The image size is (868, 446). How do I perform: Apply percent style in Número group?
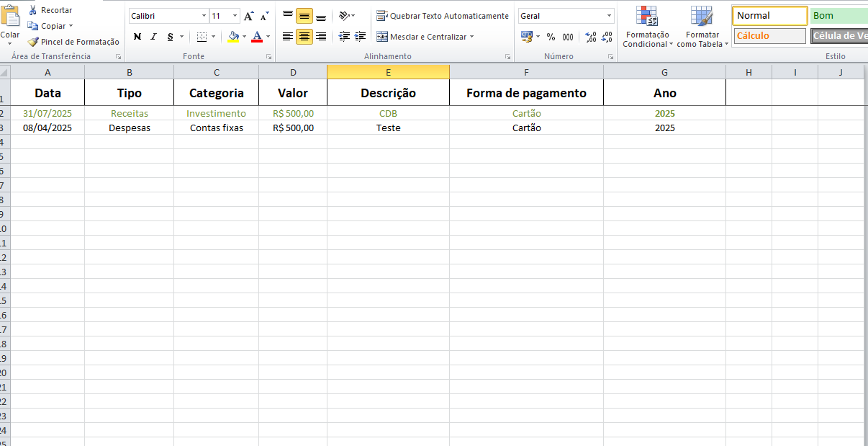[x=551, y=36]
